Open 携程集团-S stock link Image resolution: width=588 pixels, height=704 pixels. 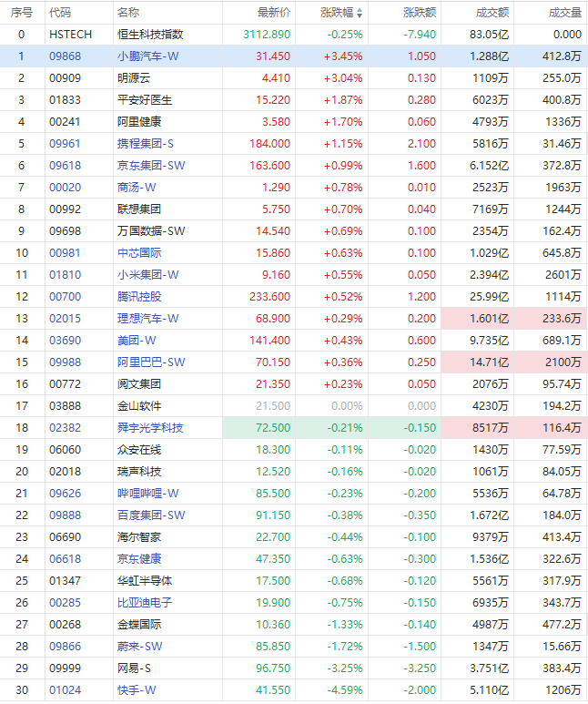tap(146, 144)
